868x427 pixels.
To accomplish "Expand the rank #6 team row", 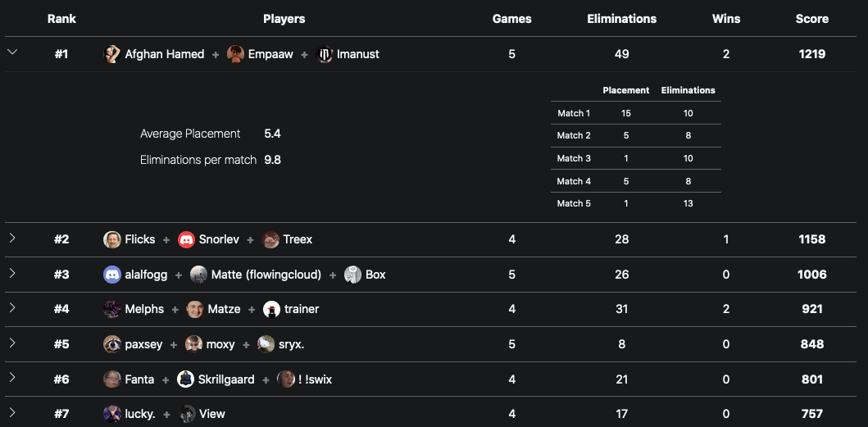I will click(12, 378).
